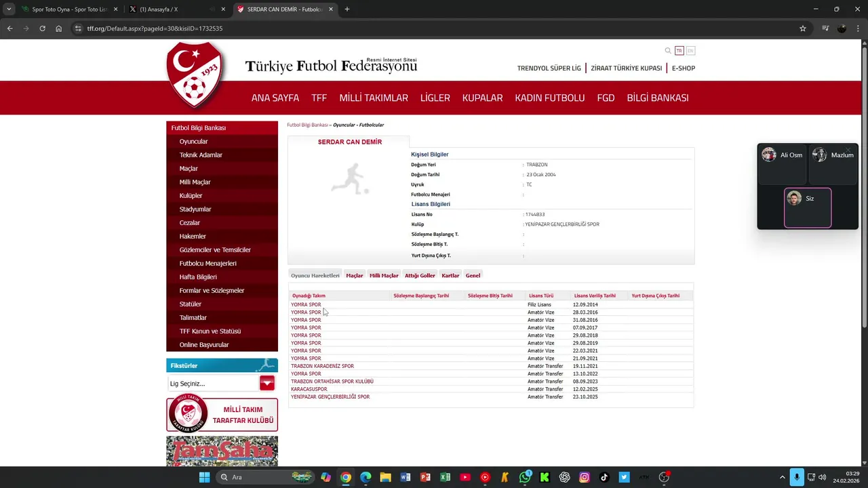Click the TFF crest logo
The width and height of the screenshot is (868, 488).
tap(195, 75)
